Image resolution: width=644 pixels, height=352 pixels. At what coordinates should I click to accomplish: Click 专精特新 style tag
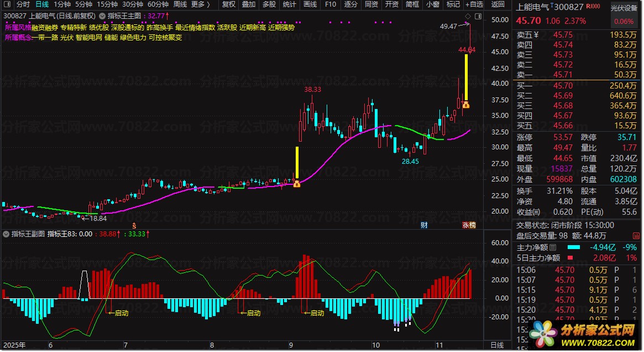[74, 28]
